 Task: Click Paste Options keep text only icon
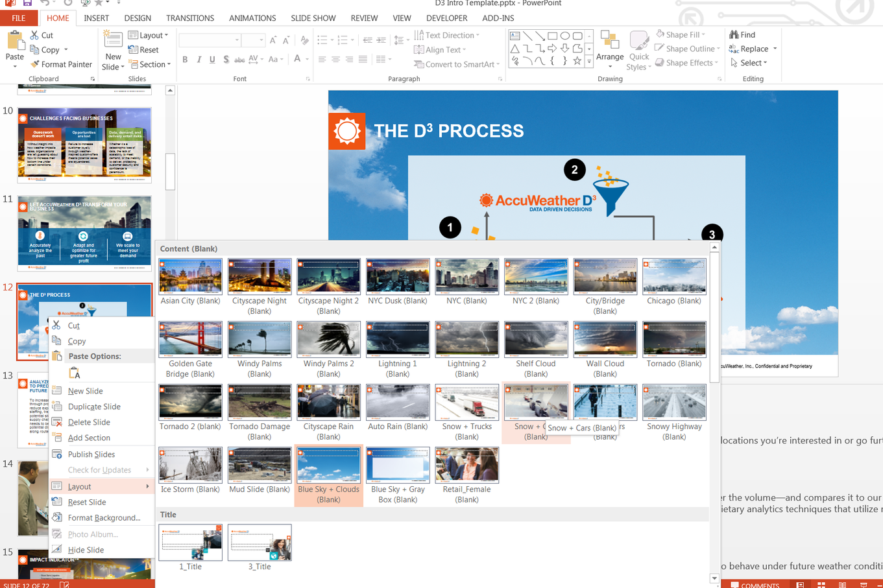[75, 373]
